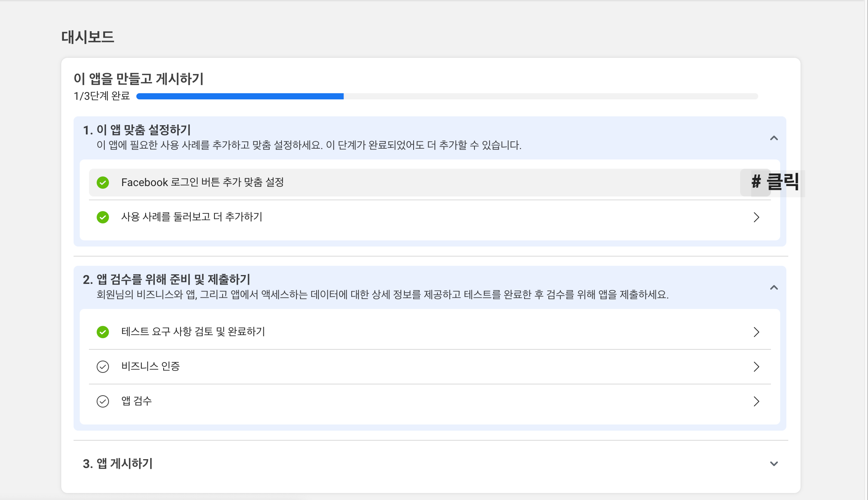Screen dimensions: 868x500
Task: Click unchecked circle beside 앱 검수
Action: (103, 401)
